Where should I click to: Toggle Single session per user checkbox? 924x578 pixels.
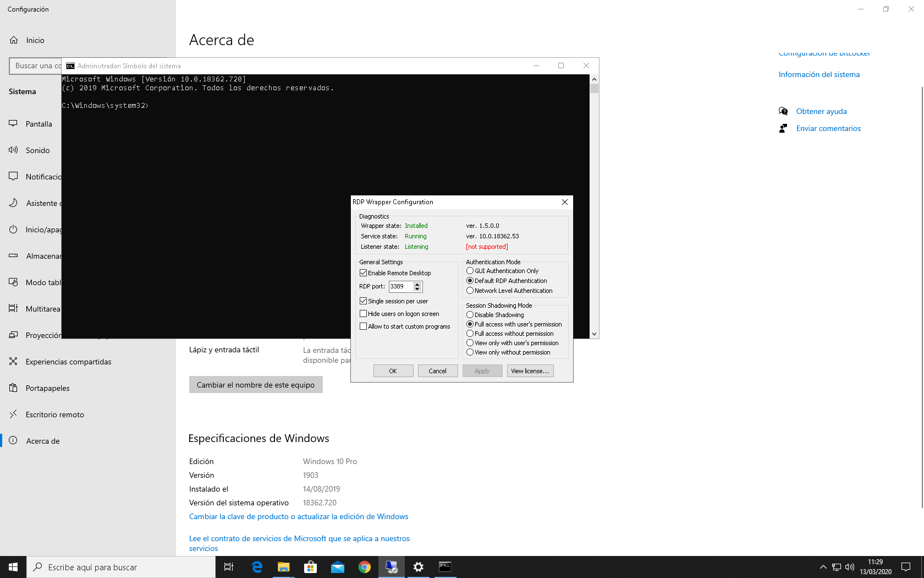click(x=363, y=301)
